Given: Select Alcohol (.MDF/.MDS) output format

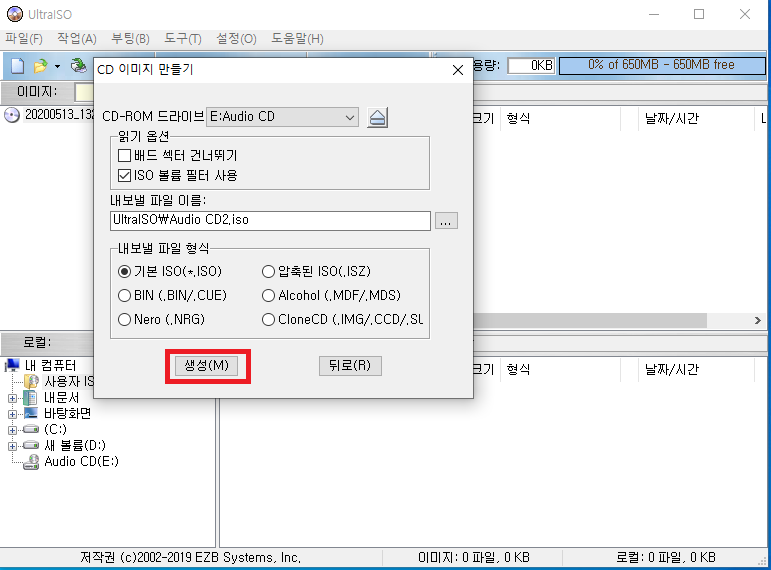Looking at the screenshot, I should click(x=268, y=296).
